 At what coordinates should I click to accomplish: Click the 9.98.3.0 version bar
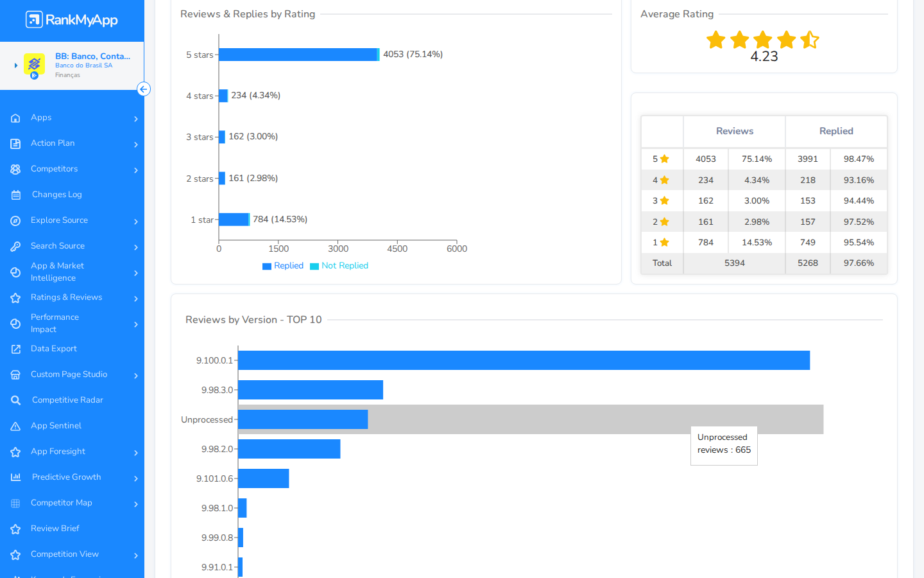click(311, 390)
